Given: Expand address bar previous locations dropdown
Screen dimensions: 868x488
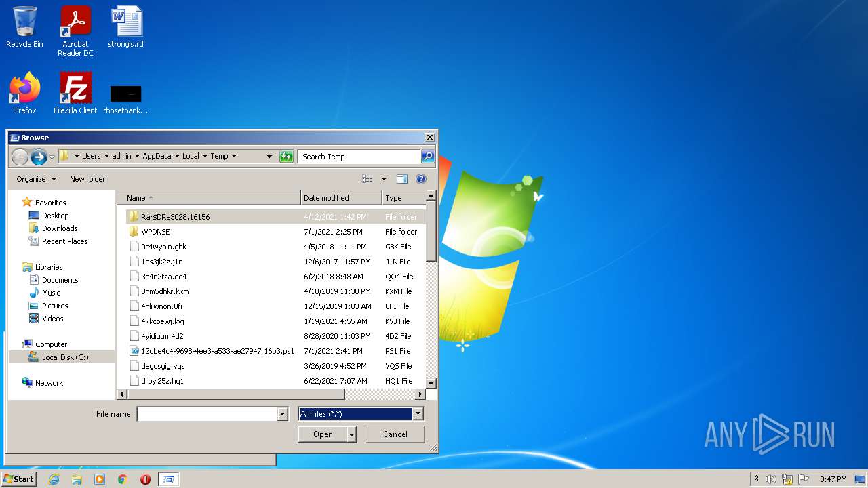Looking at the screenshot, I should tap(270, 157).
